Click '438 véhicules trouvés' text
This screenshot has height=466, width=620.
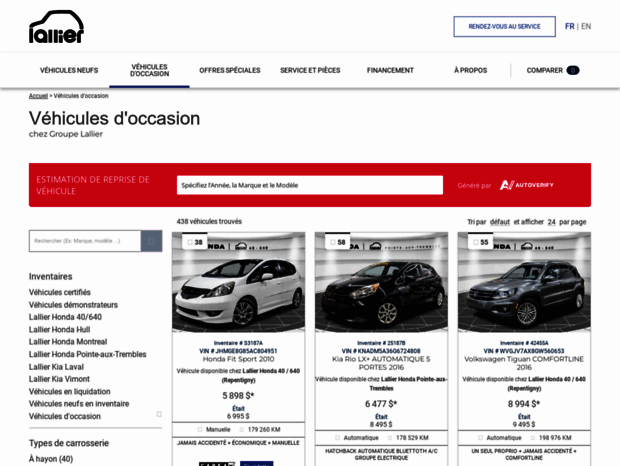coord(209,221)
